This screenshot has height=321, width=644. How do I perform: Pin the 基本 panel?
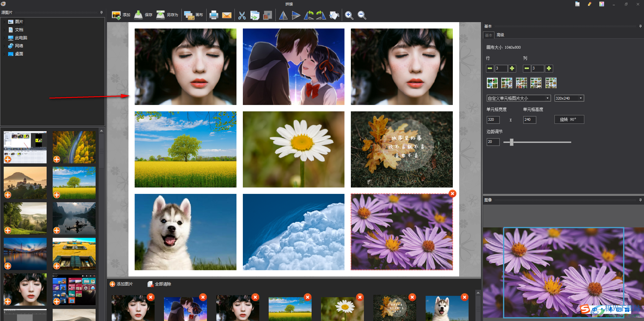point(640,26)
